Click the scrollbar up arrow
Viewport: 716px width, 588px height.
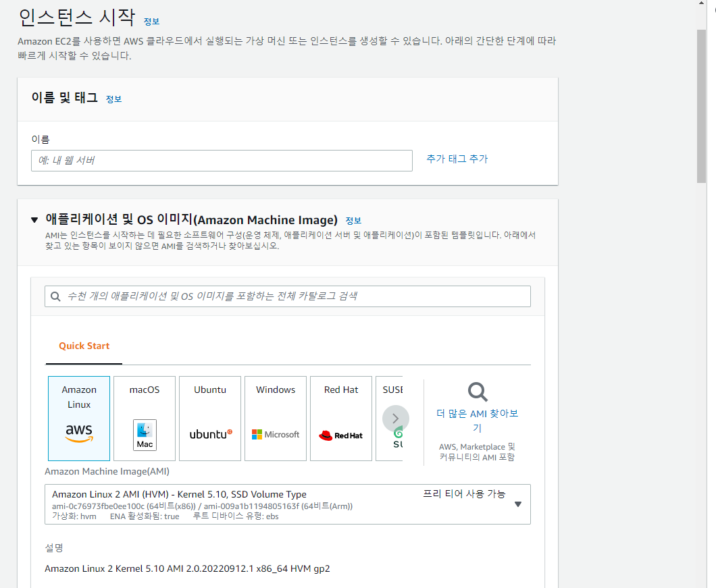click(x=701, y=3)
